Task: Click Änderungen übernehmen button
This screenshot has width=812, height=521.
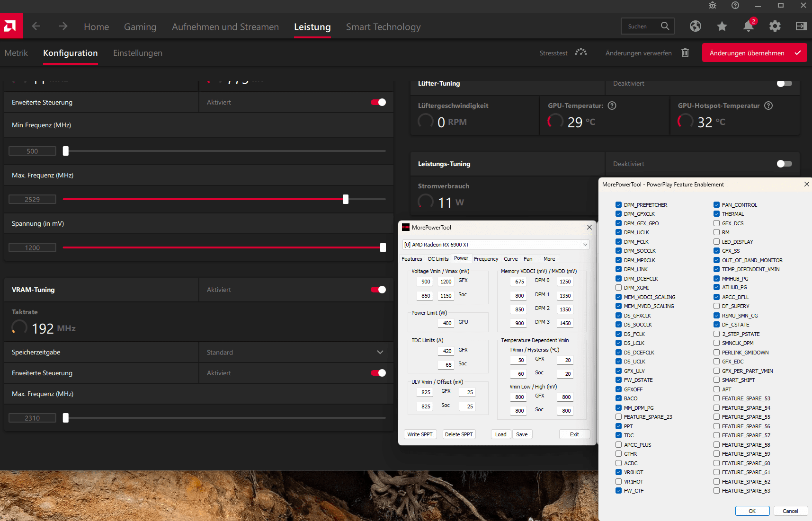Action: [x=755, y=53]
